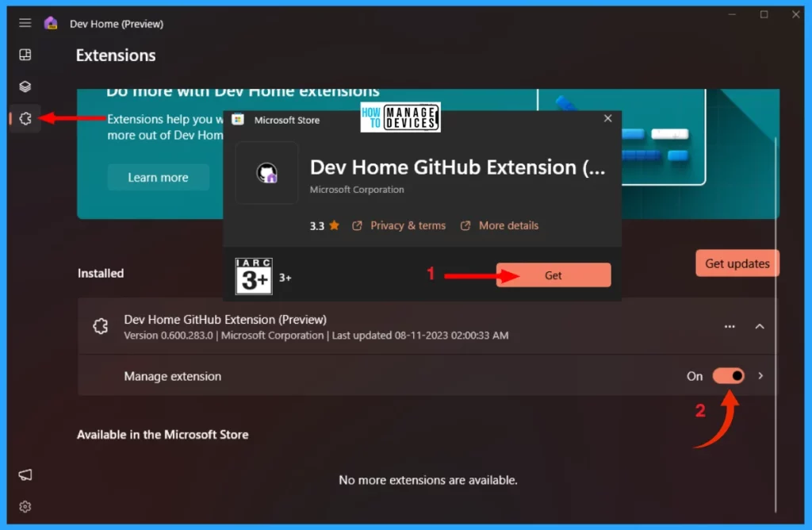Open the hamburger navigation menu
The image size is (812, 530).
coord(25,23)
